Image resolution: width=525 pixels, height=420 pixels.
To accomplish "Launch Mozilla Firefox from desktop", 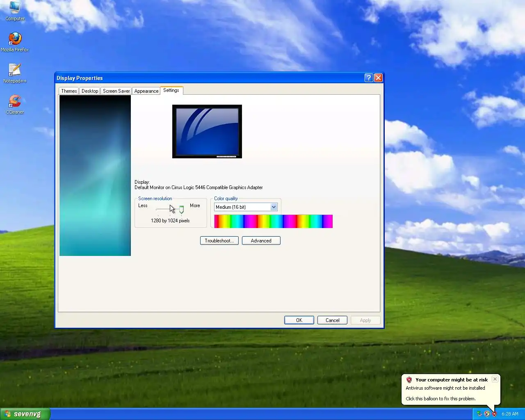I will pos(15,42).
